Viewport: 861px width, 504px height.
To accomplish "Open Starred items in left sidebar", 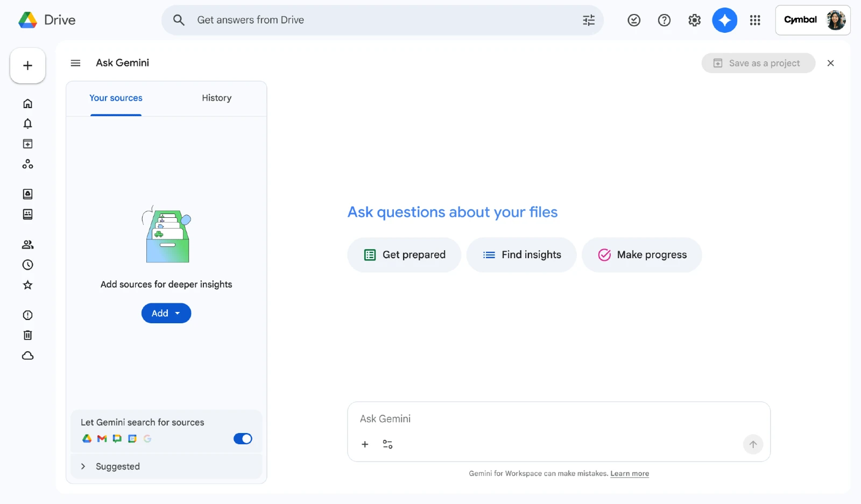I will (x=28, y=285).
